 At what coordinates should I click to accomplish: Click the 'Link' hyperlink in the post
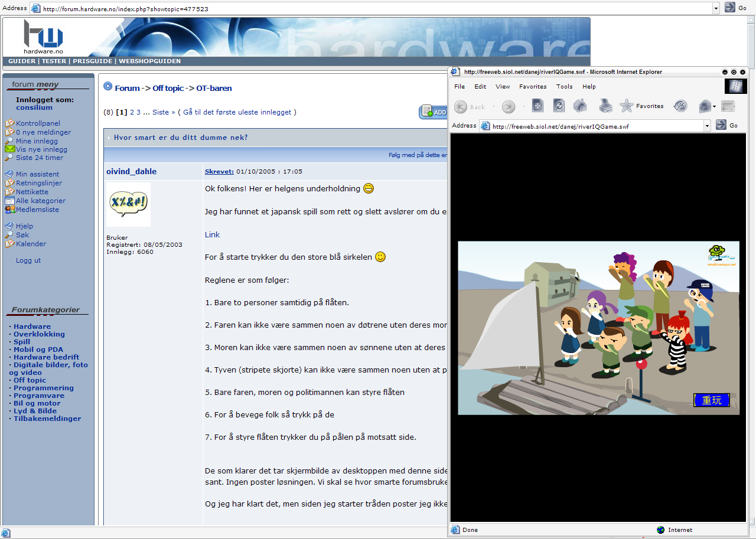[x=212, y=234]
